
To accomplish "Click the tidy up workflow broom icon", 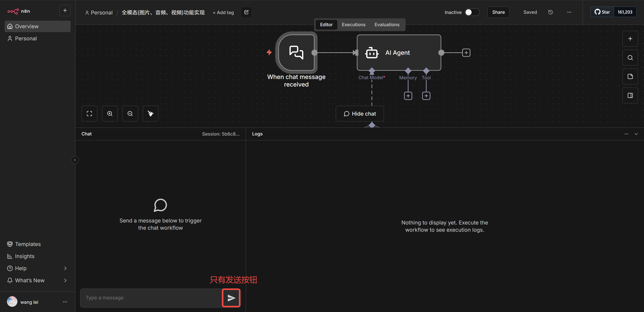I will click(150, 114).
